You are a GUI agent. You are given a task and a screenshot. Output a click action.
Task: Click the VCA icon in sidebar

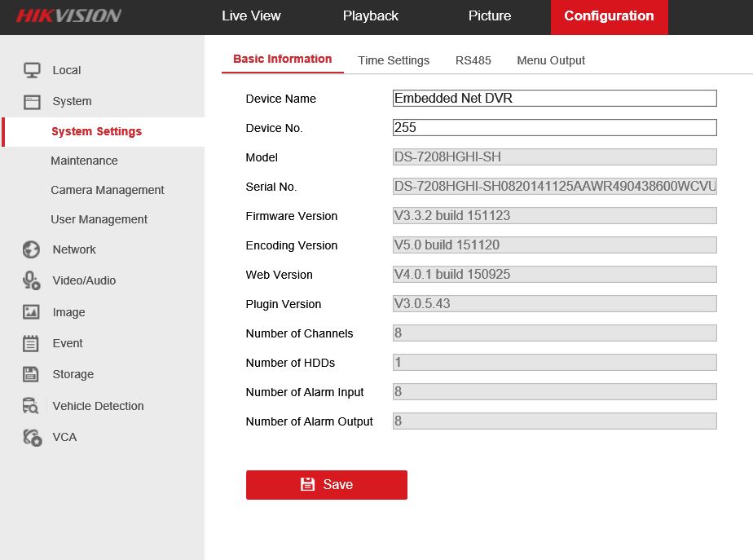point(32,437)
